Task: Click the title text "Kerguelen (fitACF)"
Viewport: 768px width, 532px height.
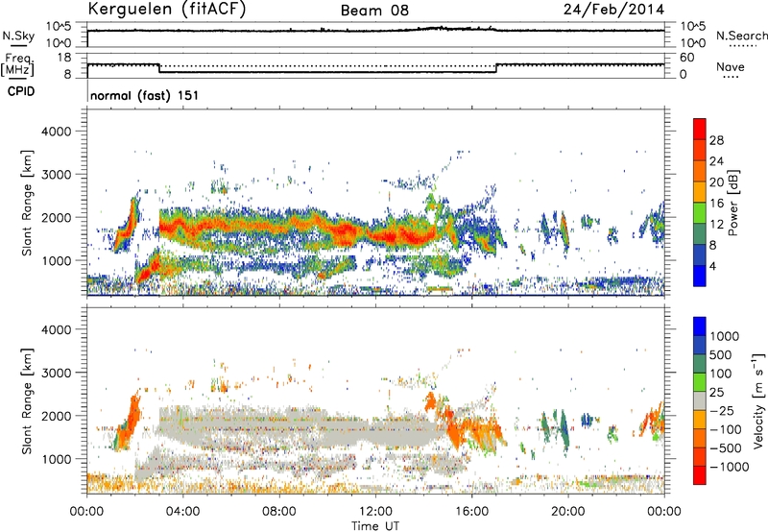Action: 166,9
